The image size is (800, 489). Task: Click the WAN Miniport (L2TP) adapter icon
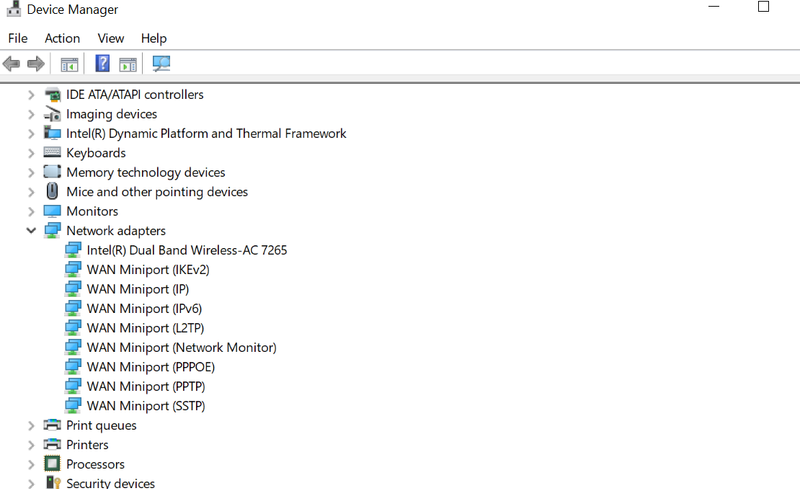73,328
